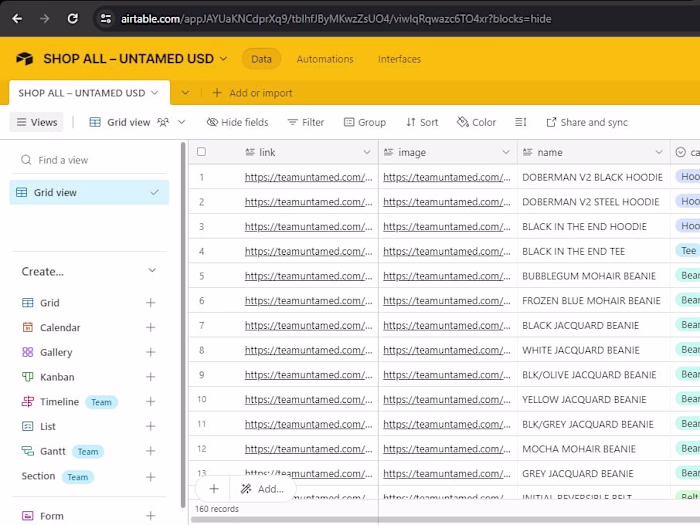Collapse the Create section chevron
The image size is (700, 525).
[152, 271]
